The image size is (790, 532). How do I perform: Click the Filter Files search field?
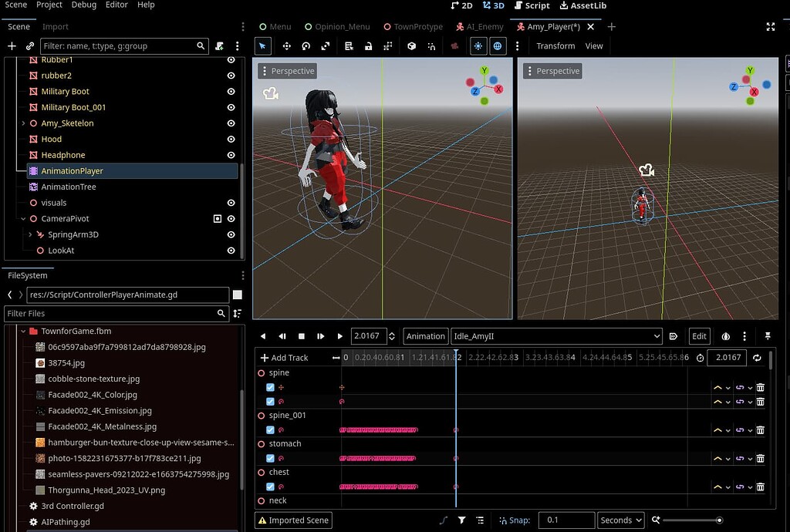116,313
